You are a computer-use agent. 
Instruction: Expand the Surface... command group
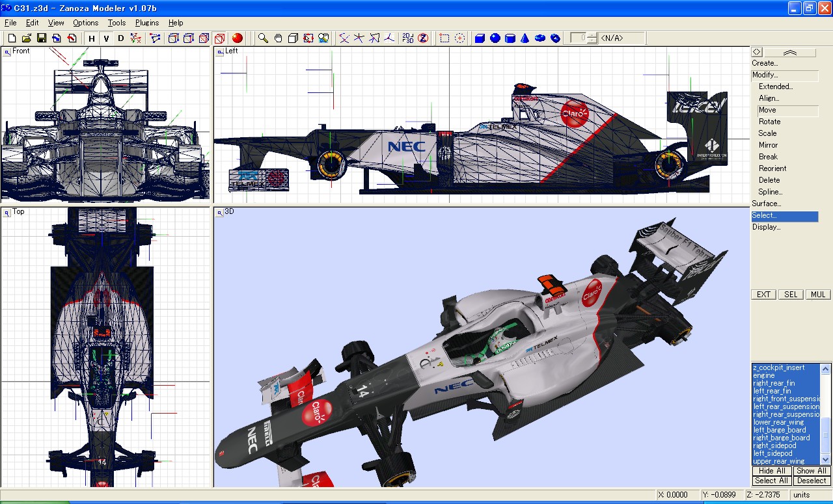coord(766,204)
